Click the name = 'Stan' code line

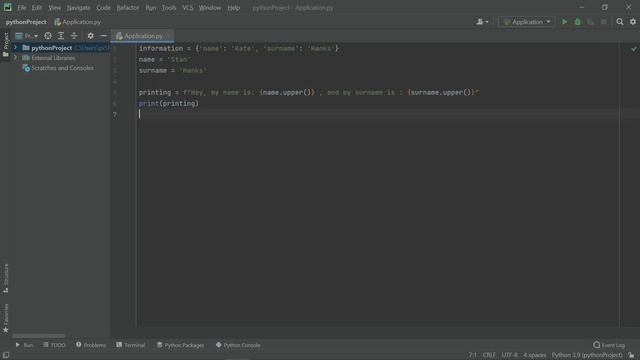tap(164, 60)
